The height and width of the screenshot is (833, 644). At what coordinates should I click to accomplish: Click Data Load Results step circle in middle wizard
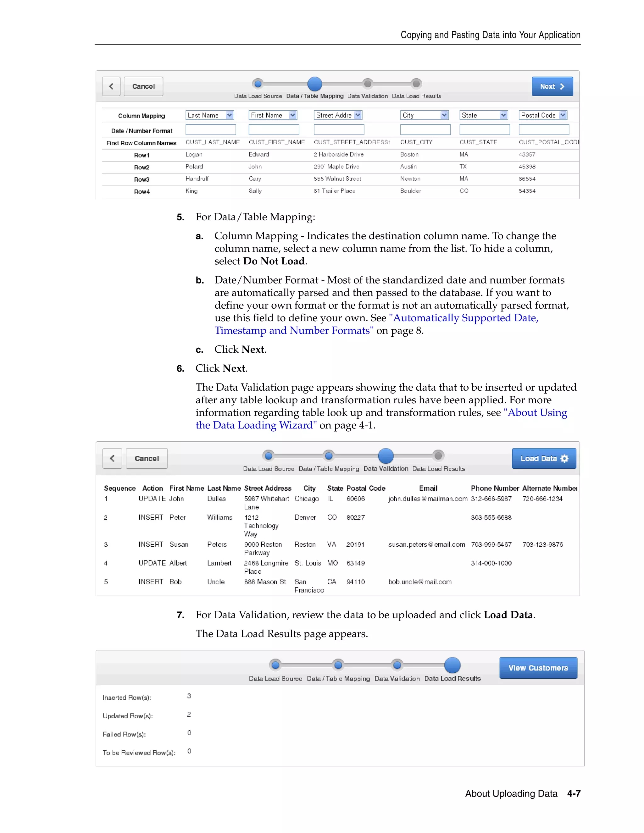point(438,455)
